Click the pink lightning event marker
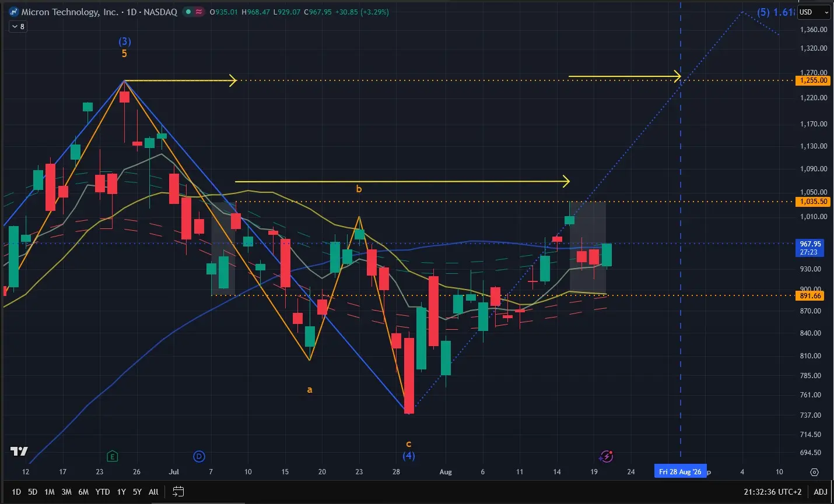834x504 pixels. click(607, 456)
